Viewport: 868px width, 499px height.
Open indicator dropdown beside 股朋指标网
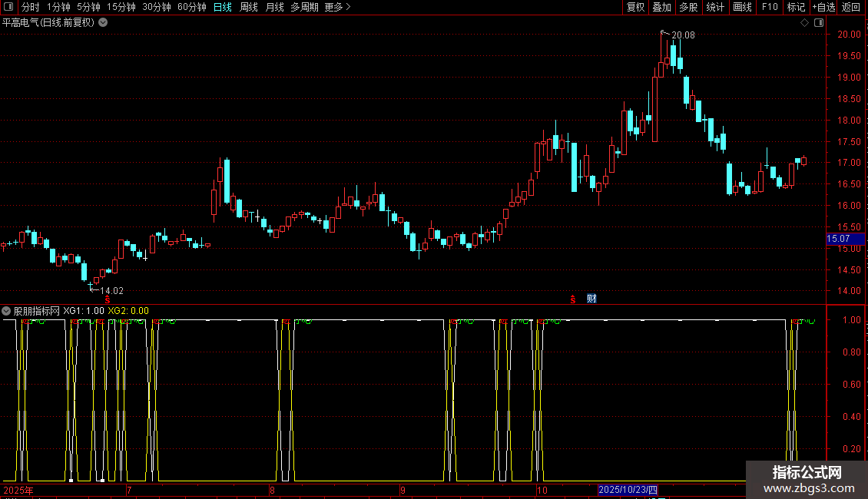point(6,311)
